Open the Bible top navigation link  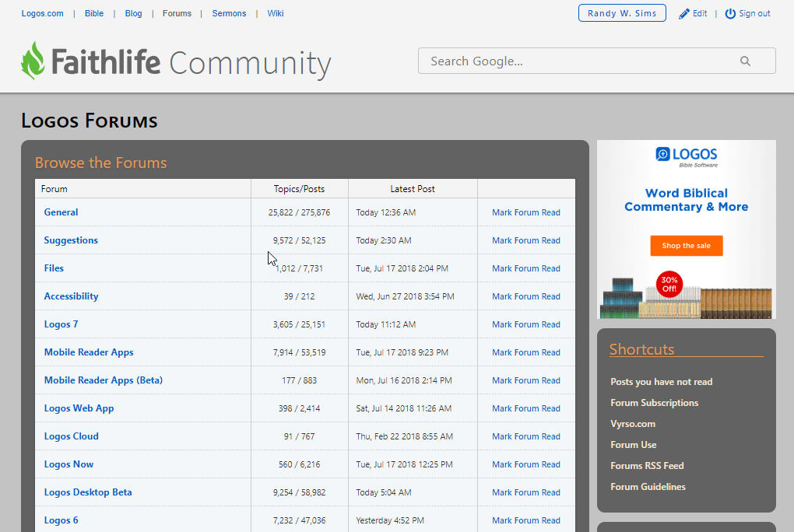click(x=94, y=14)
